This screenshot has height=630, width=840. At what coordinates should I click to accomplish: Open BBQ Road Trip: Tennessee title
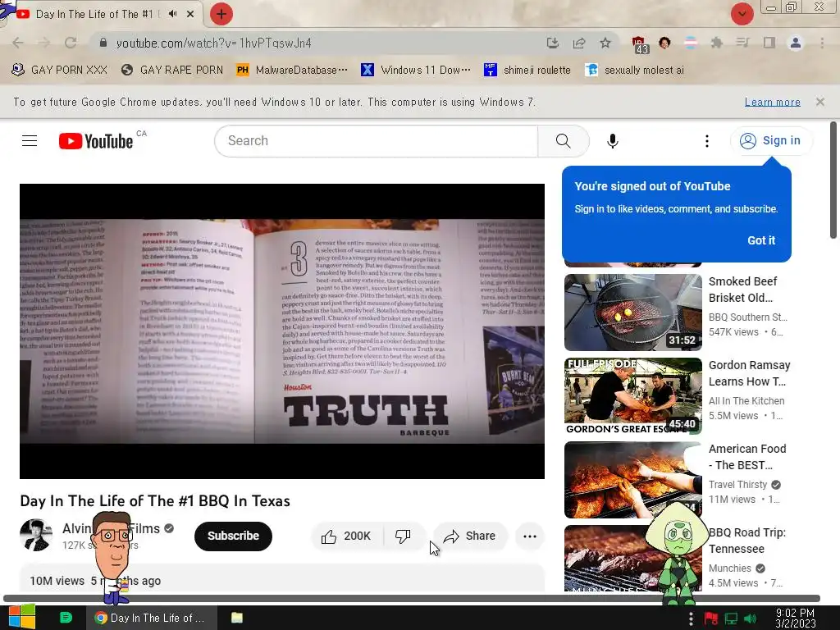click(746, 541)
